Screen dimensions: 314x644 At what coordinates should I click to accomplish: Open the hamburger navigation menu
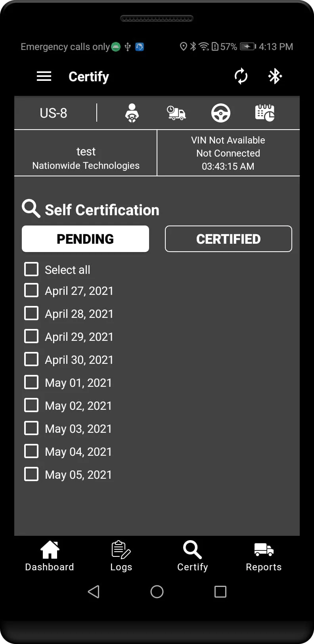44,76
